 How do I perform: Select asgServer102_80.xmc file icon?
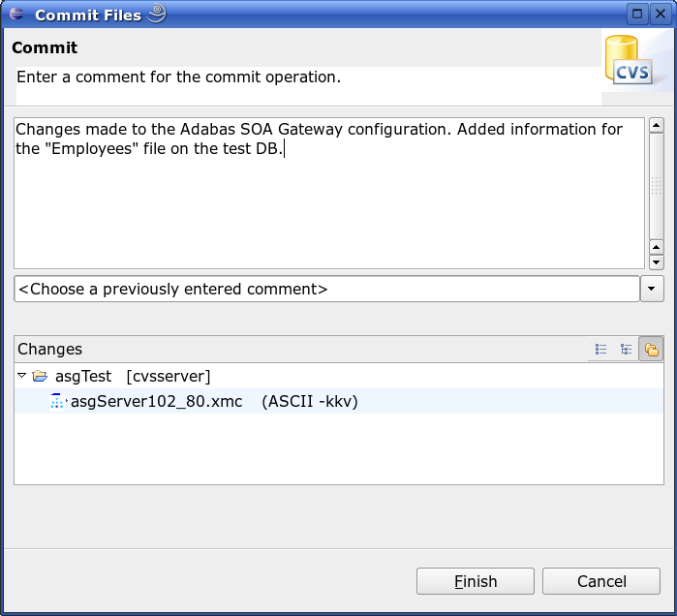pyautogui.click(x=57, y=401)
